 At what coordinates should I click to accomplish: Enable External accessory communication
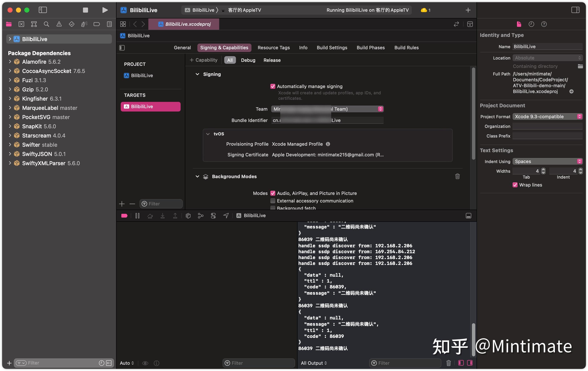pyautogui.click(x=273, y=201)
